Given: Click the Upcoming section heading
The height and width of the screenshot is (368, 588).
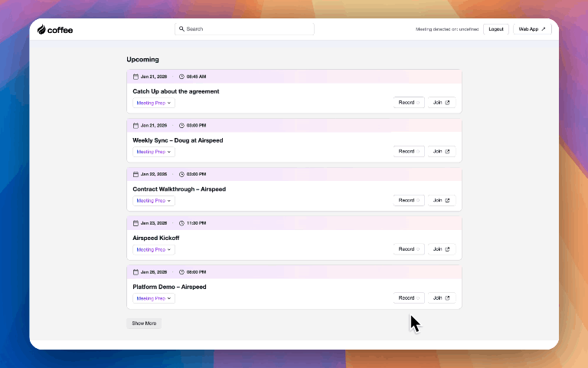Looking at the screenshot, I should tap(142, 59).
